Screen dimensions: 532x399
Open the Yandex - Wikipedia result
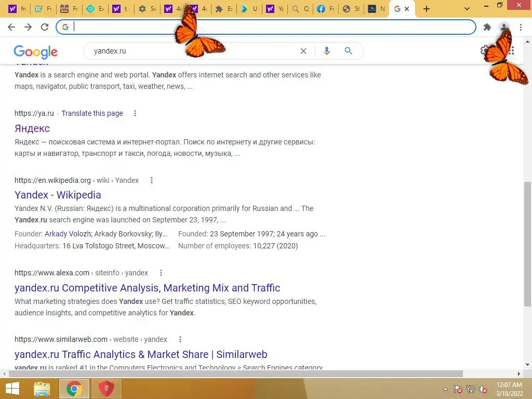(x=58, y=195)
